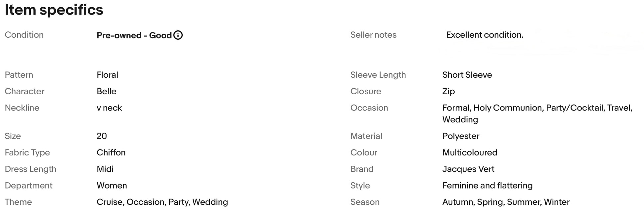Viewport: 644px width, 214px height.
Task: Click the Cruise, Occasion, Party, Wedding theme
Action: pyautogui.click(x=162, y=202)
